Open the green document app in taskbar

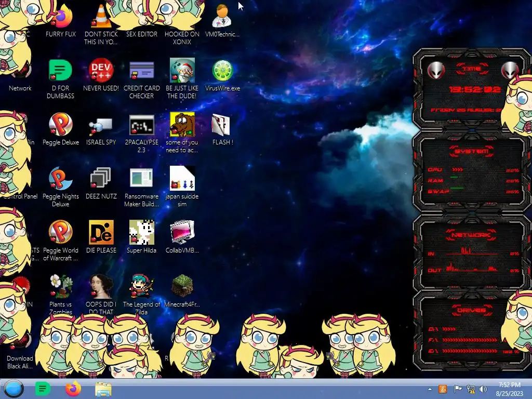coord(43,389)
